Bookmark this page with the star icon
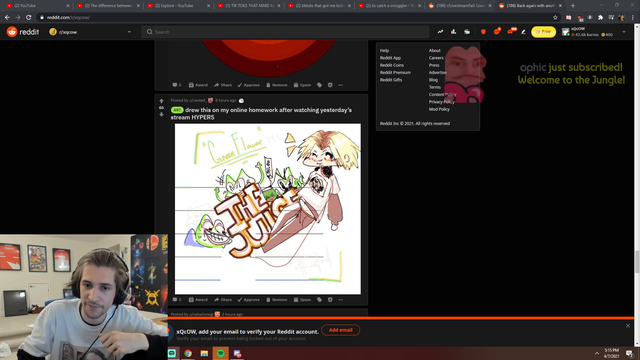Screen dimensions: 640x360 point(555,18)
